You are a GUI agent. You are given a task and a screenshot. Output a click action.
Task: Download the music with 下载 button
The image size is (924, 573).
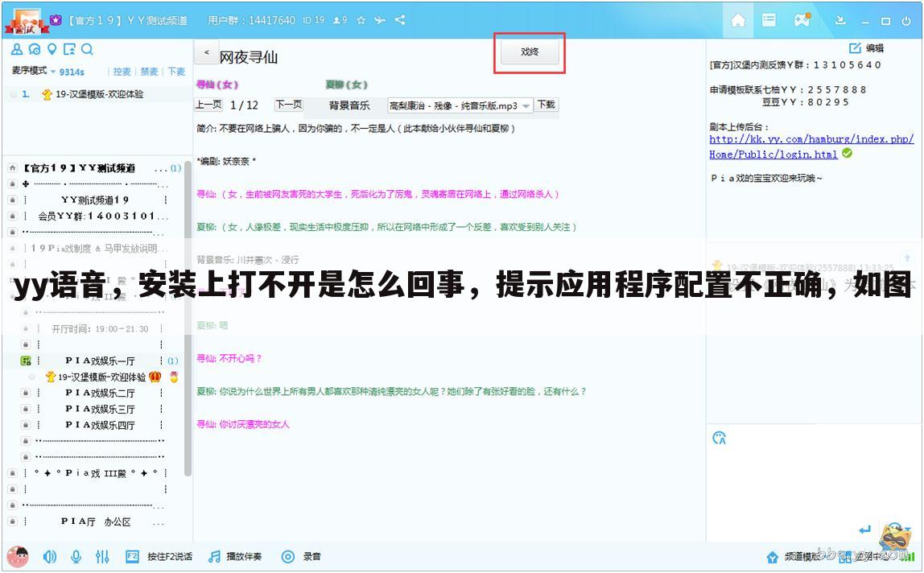tap(547, 105)
